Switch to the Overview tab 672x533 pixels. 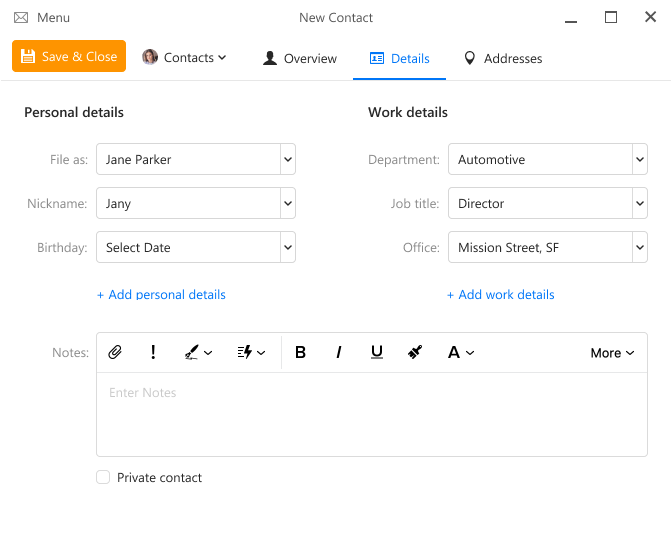tap(300, 58)
